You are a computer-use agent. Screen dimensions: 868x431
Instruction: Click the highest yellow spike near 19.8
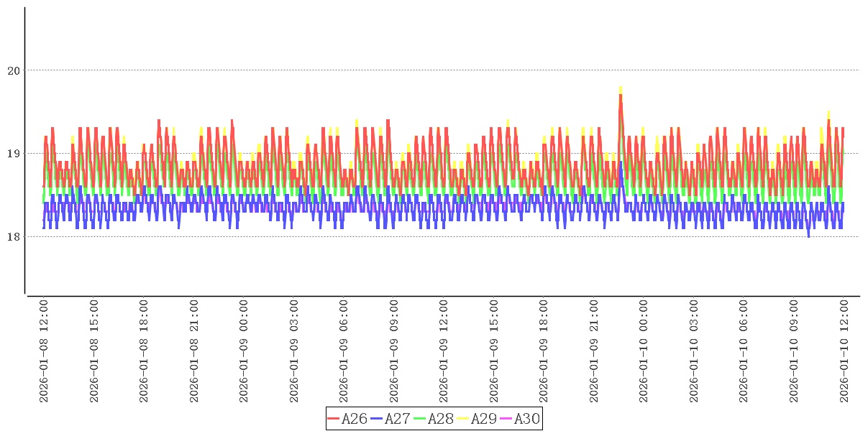[620, 88]
